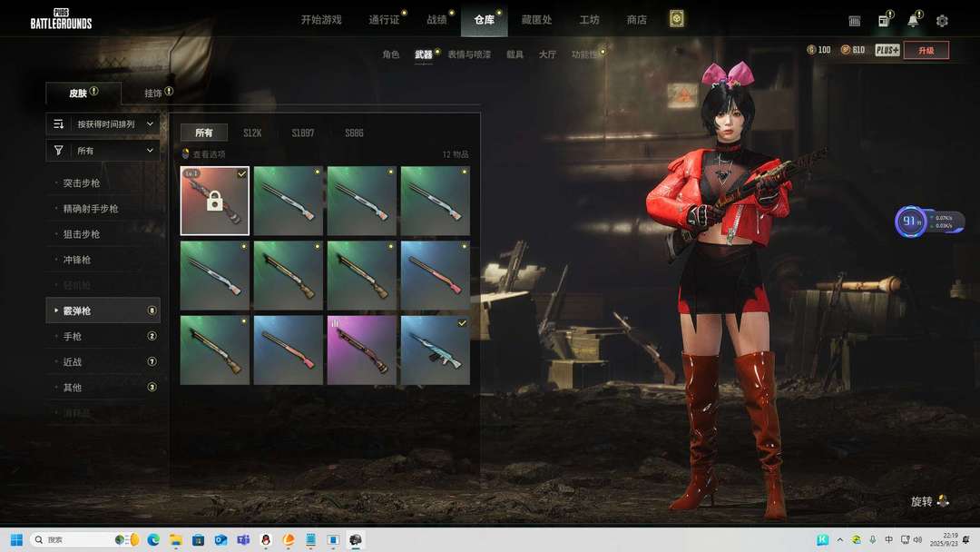Launch Microsoft Edge from the taskbar
Viewport: 980px width, 552px height.
[153, 539]
